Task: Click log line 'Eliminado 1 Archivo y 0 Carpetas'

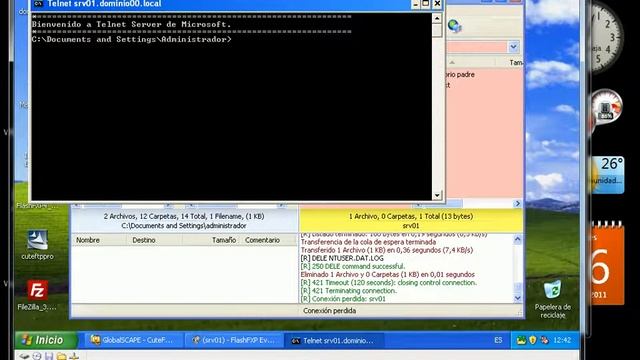Action: pyautogui.click(x=388, y=275)
